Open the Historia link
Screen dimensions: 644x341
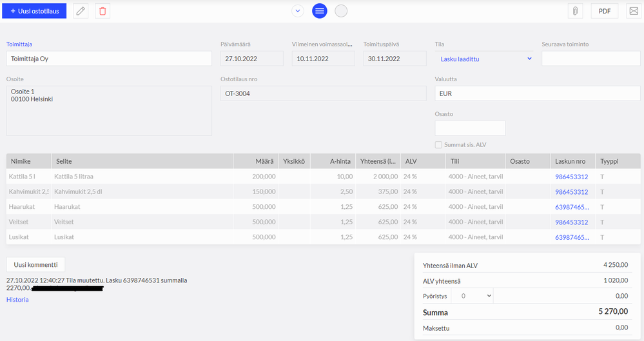tap(17, 300)
